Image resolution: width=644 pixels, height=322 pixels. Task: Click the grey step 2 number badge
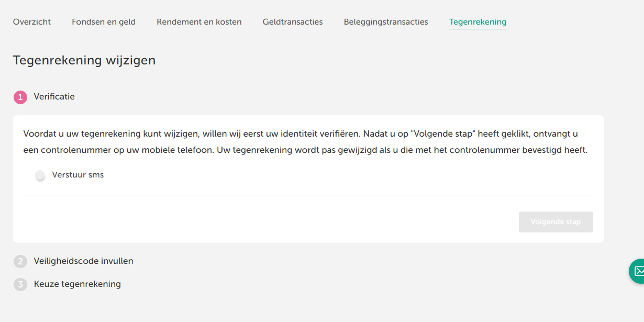pos(20,261)
